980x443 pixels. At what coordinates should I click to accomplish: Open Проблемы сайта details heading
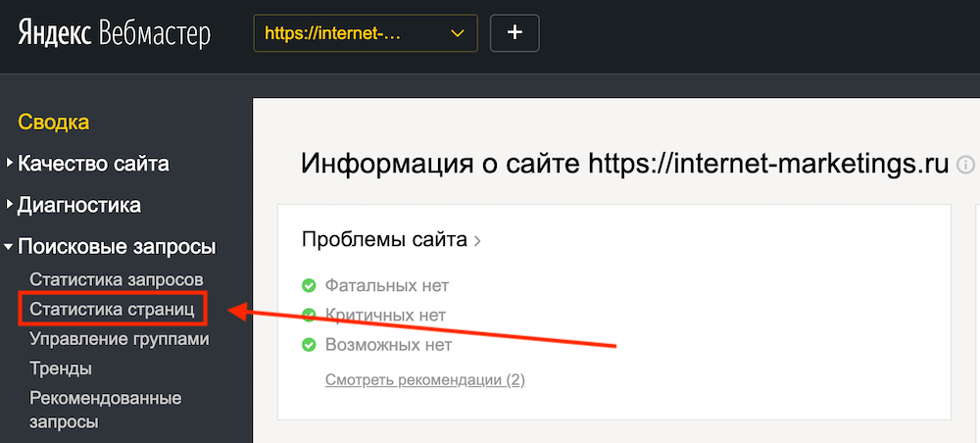pos(385,239)
